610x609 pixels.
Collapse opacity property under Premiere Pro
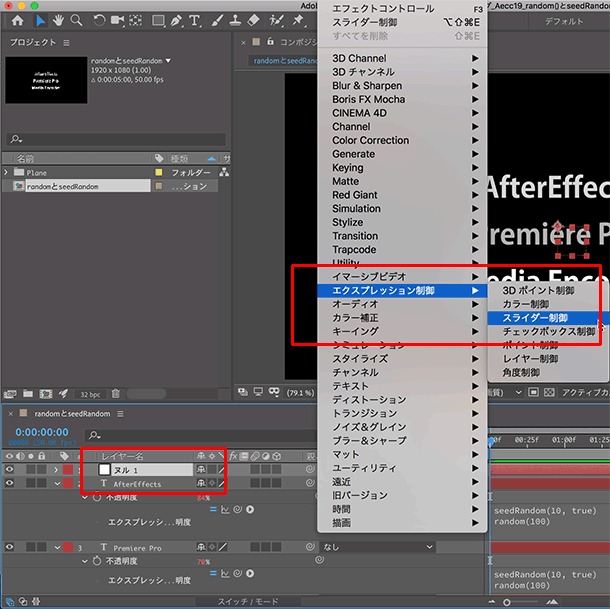85,561
